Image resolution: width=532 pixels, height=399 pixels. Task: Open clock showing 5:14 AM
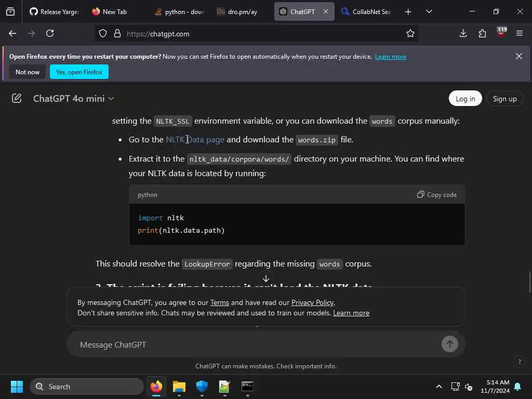coord(495,387)
